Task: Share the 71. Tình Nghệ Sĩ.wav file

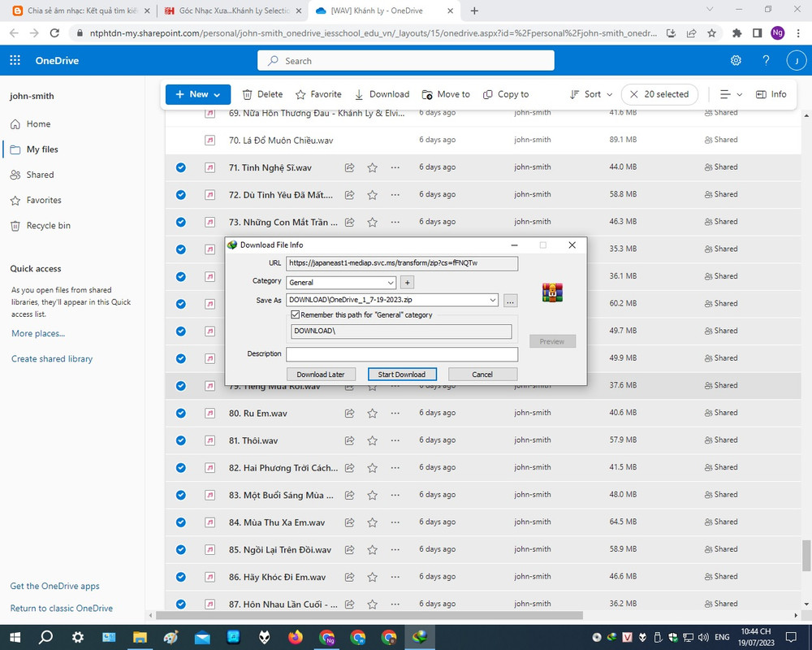Action: tap(349, 167)
